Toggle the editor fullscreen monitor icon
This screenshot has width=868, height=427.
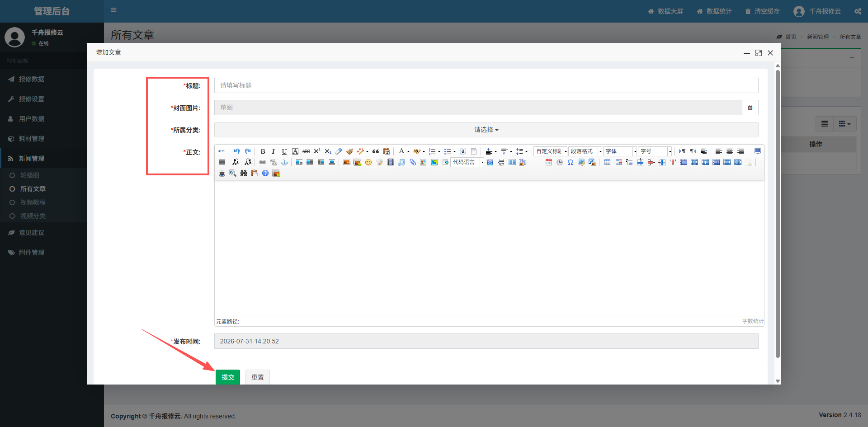[758, 151]
